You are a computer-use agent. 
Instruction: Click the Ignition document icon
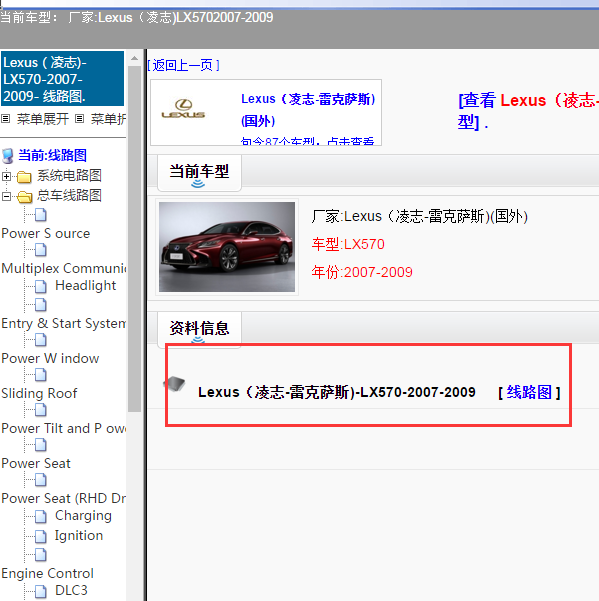(x=41, y=536)
